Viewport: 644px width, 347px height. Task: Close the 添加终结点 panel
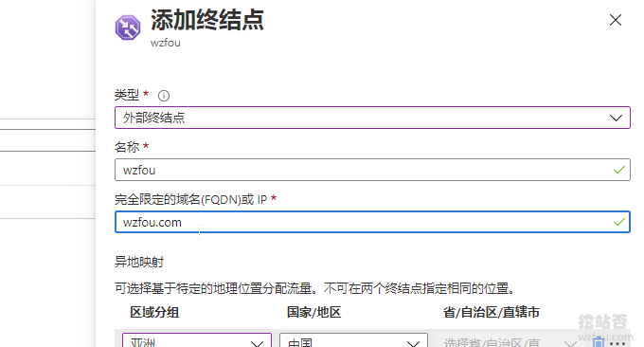pos(616,20)
